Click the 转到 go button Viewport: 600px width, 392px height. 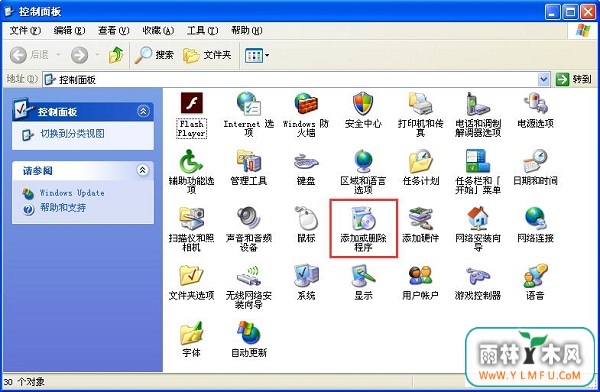coord(574,80)
